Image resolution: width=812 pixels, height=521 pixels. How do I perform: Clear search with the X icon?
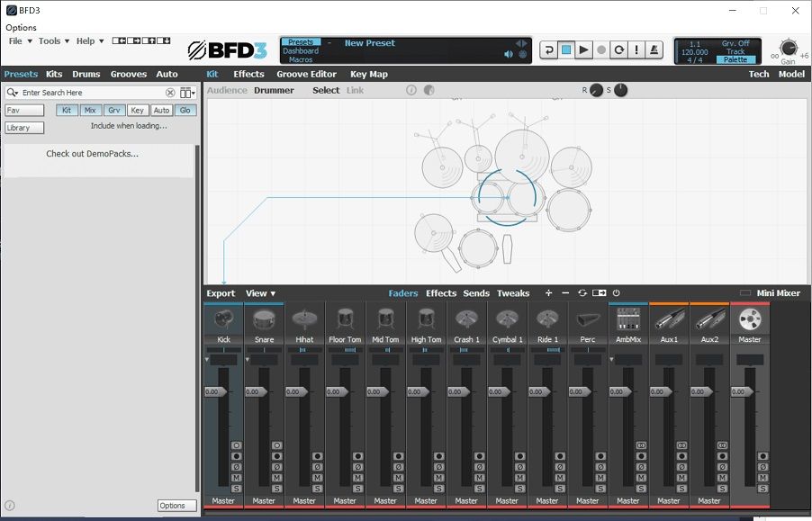pos(170,93)
